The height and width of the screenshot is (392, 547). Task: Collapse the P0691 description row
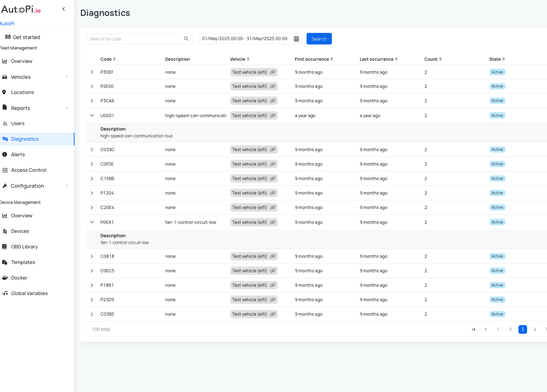(92, 222)
